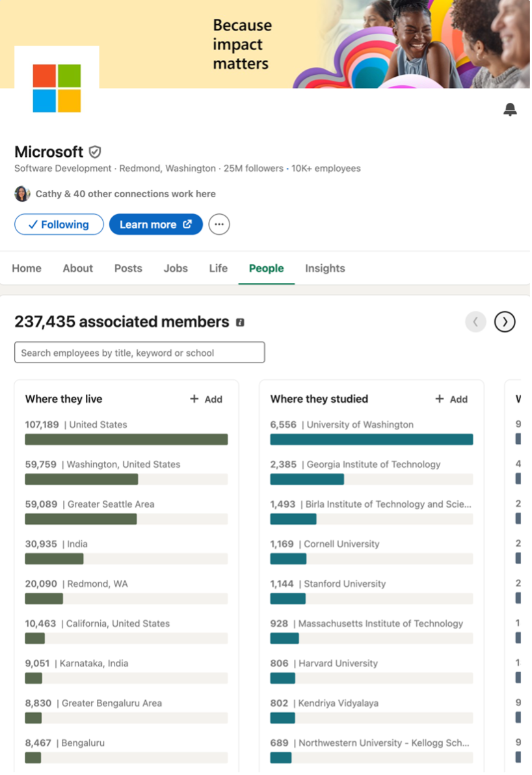Open the Insights tab
This screenshot has height=775, width=532.
point(325,268)
